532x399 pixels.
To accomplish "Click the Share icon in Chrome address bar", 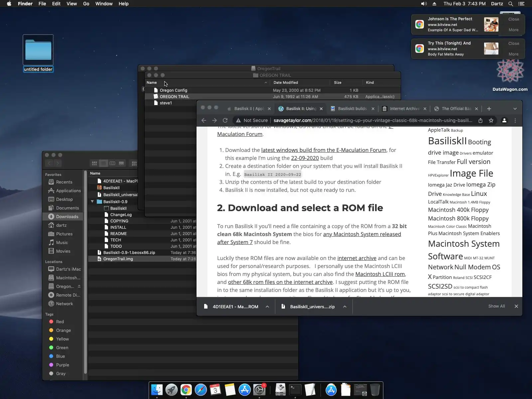I will pyautogui.click(x=480, y=120).
